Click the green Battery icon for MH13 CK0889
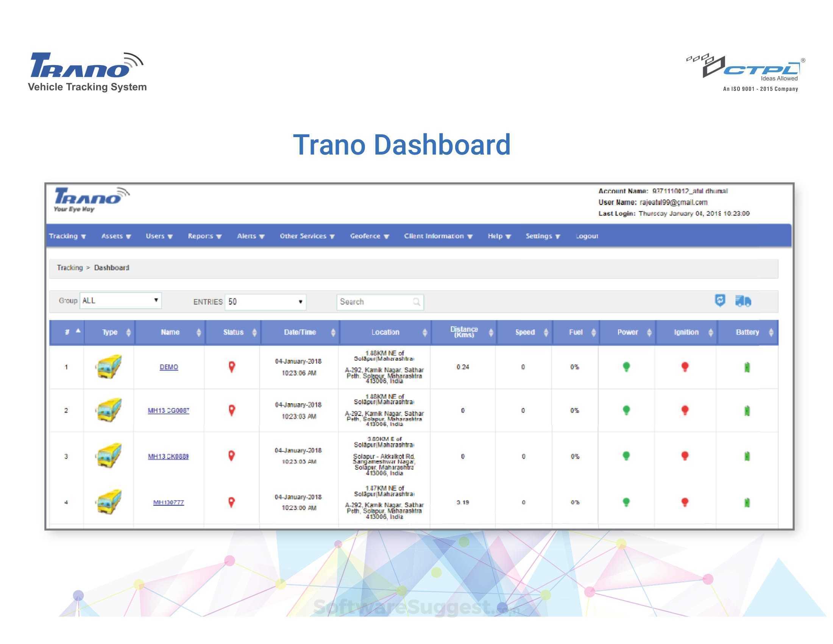833x644 pixels. (747, 457)
